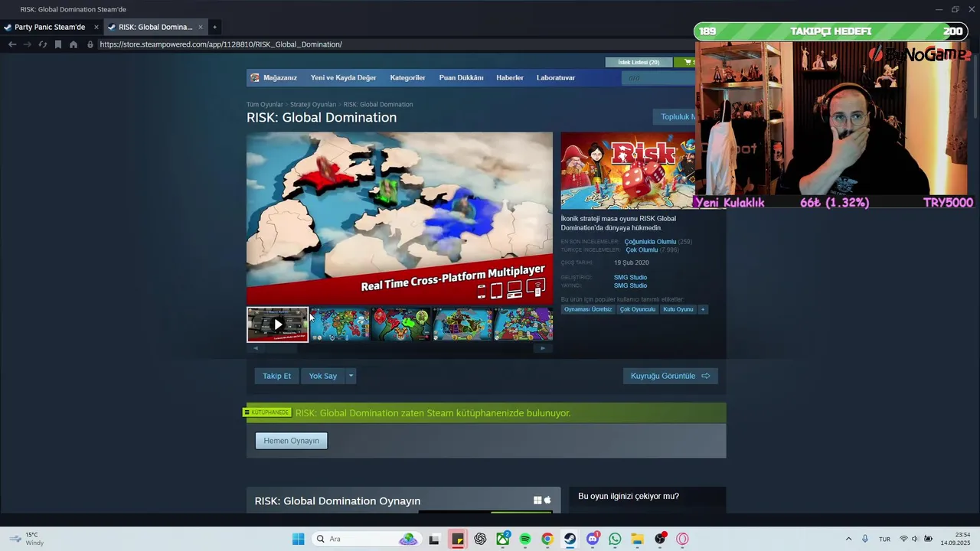Image resolution: width=980 pixels, height=551 pixels.
Task: Click the bookmark icon in the address bar
Action: 58,44
